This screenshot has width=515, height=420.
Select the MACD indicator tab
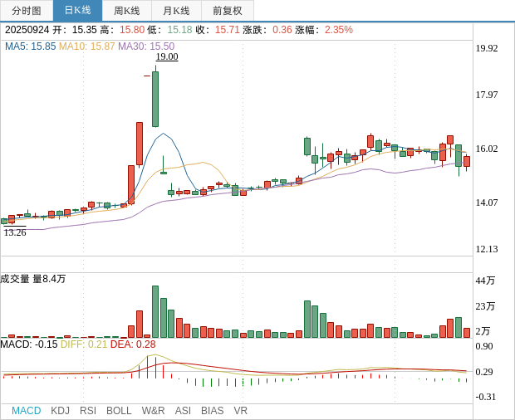pyautogui.click(x=27, y=411)
